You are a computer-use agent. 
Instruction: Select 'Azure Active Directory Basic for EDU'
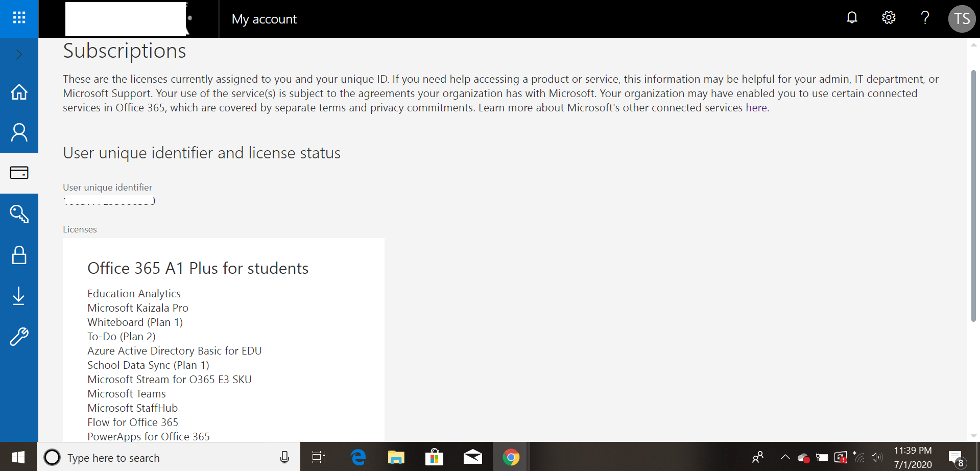click(175, 351)
